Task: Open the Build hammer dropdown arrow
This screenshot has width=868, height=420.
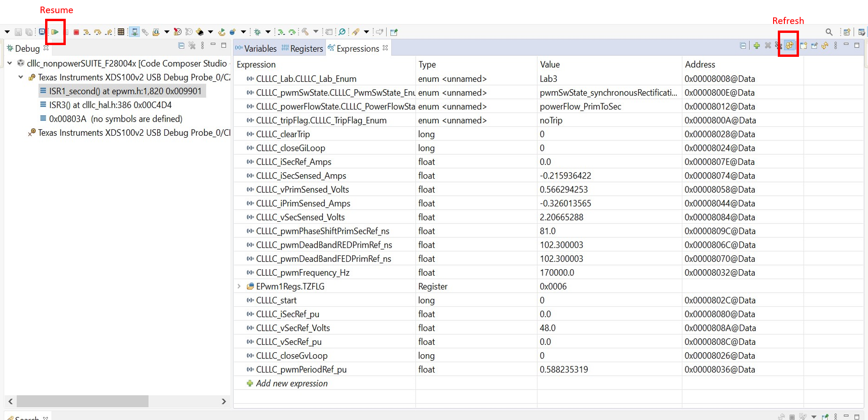Action: point(316,32)
